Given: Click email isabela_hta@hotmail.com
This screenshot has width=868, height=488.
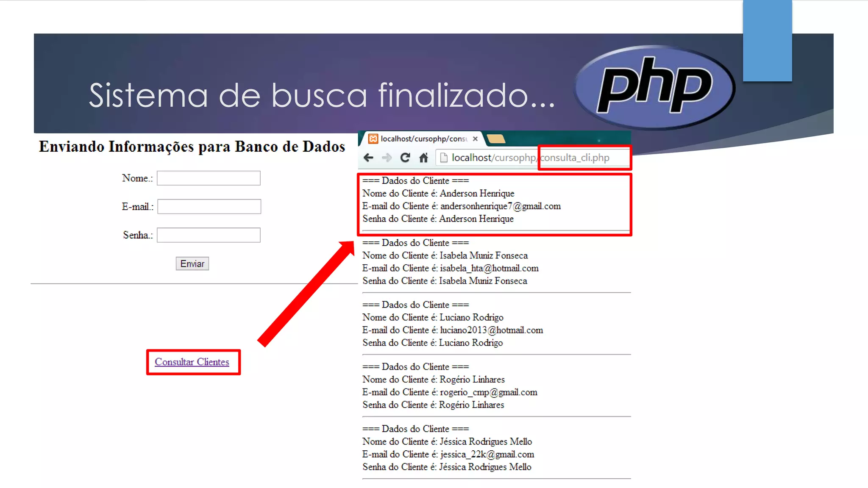Looking at the screenshot, I should [x=489, y=268].
